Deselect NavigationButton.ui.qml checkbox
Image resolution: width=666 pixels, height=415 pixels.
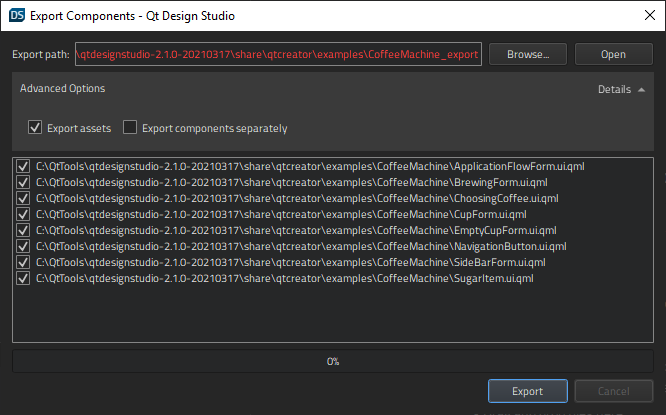(x=24, y=247)
